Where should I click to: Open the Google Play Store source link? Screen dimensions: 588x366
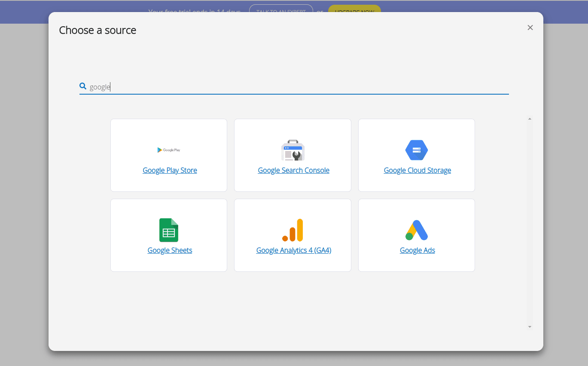(170, 170)
